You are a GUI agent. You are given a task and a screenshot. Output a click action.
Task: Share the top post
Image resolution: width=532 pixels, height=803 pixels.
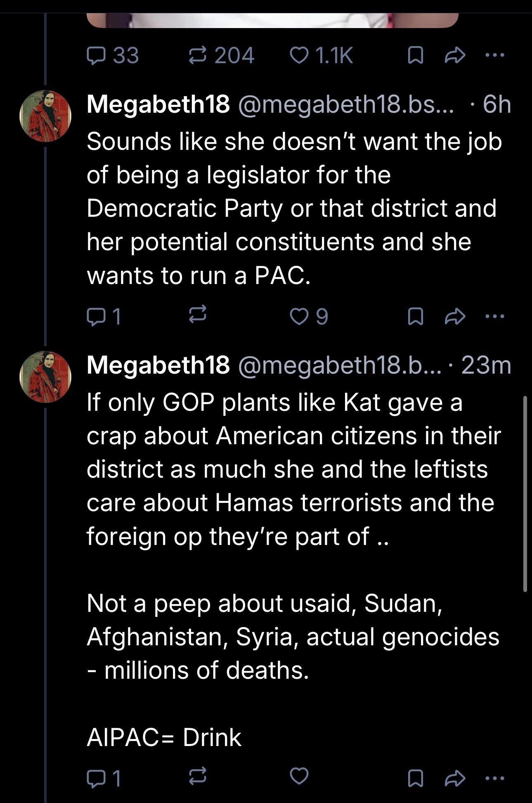pyautogui.click(x=455, y=56)
